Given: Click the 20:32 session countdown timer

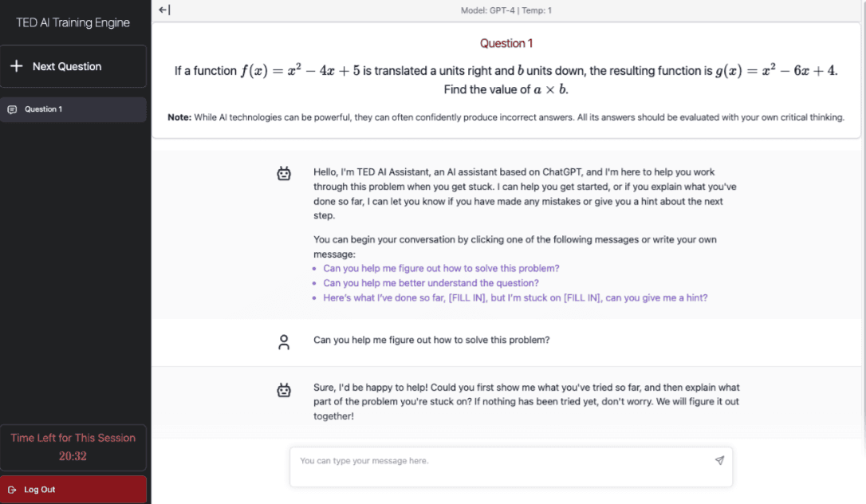Looking at the screenshot, I should pos(74,455).
